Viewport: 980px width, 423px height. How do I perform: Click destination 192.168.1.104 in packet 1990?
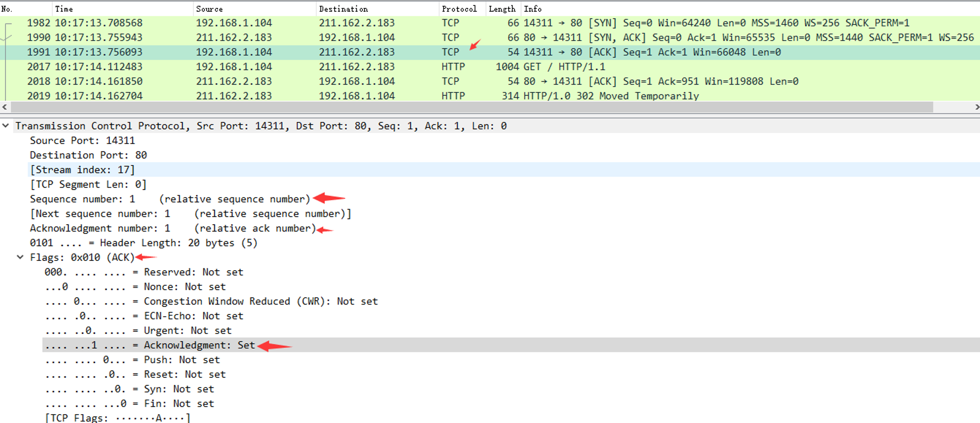[357, 38]
